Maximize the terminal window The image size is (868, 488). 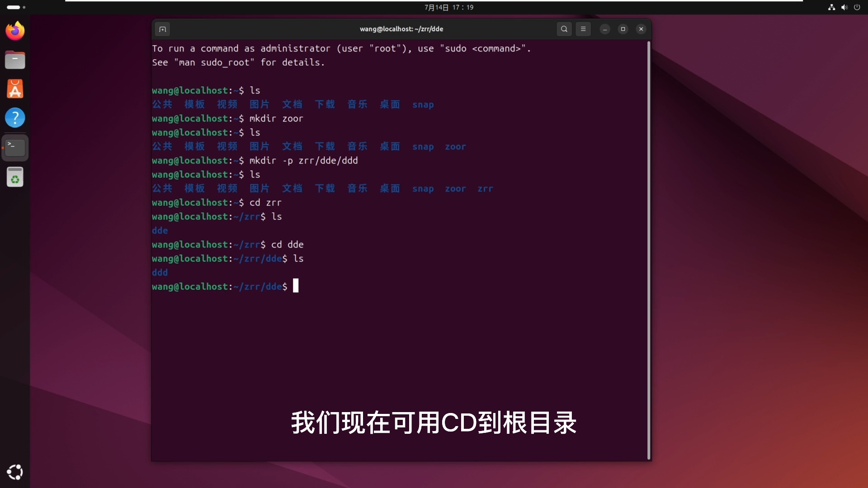[x=623, y=29]
